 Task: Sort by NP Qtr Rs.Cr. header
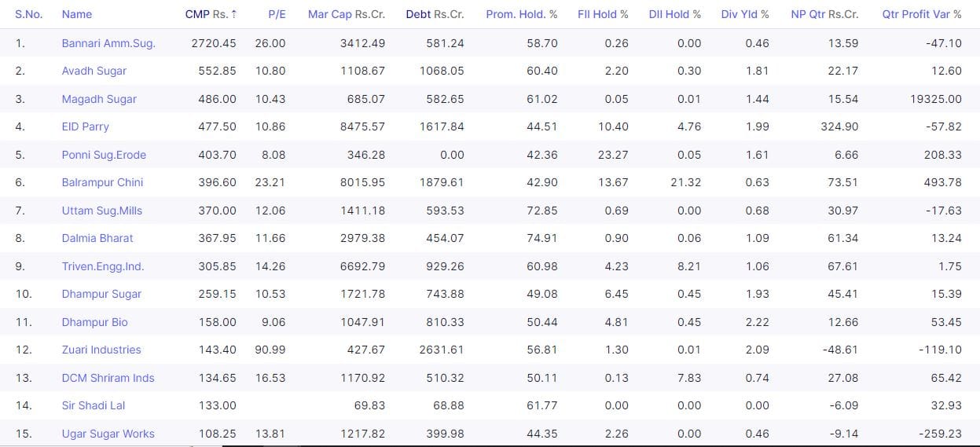click(x=824, y=14)
